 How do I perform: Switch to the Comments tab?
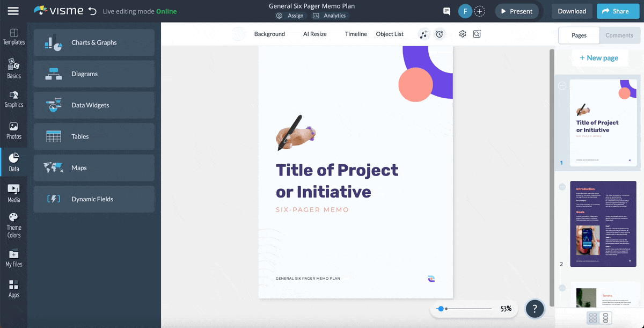tap(619, 35)
